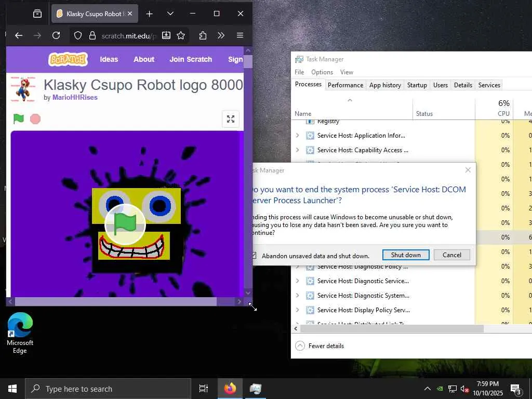The image size is (532, 399).
Task: Bookmark this page with the star icon
Action: click(x=181, y=35)
